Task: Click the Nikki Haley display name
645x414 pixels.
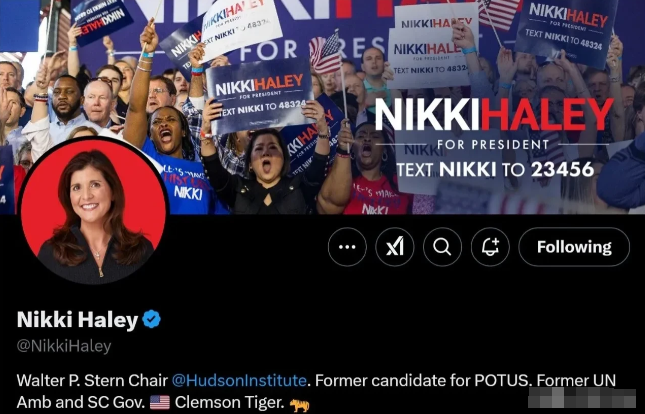Action: (x=77, y=319)
